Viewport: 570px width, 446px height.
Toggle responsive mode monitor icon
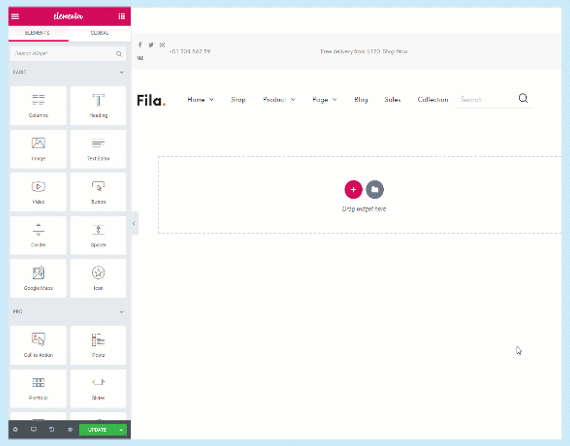point(33,430)
